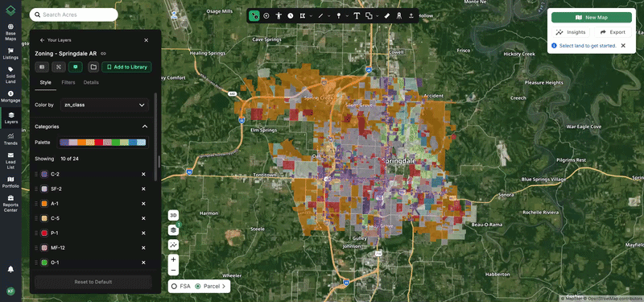Open Listings in sidebar
Image resolution: width=644 pixels, height=302 pixels.
[10, 54]
